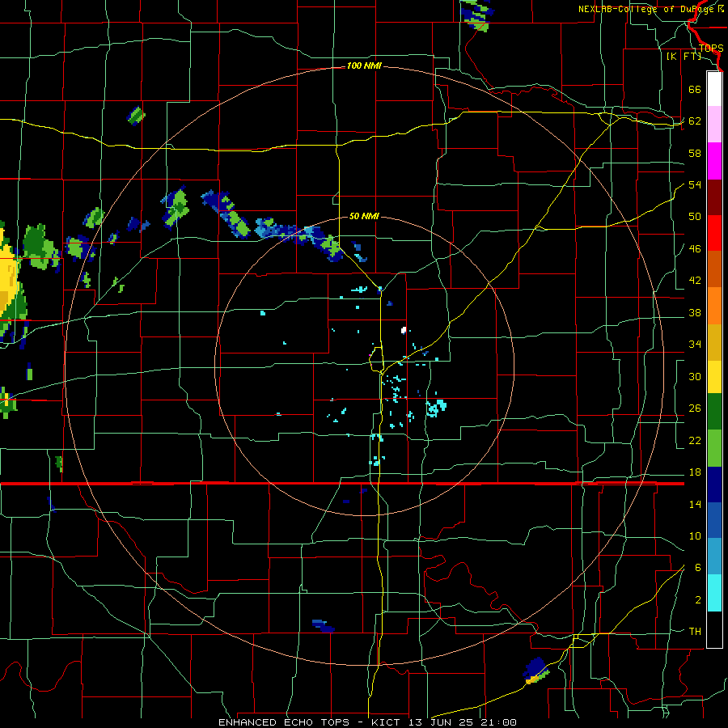This screenshot has height=728, width=728.
Task: Click the bright red swatch in the legend
Action: click(x=714, y=233)
